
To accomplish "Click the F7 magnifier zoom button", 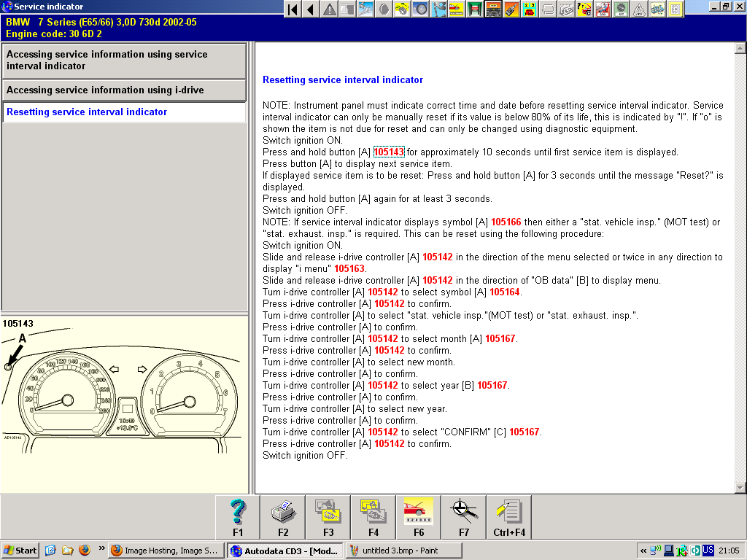I will click(x=464, y=518).
